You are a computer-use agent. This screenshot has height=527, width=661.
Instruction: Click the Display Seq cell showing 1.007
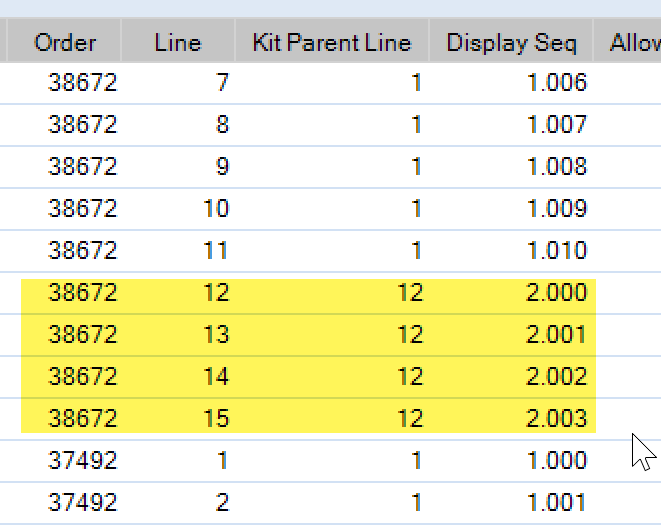557,125
